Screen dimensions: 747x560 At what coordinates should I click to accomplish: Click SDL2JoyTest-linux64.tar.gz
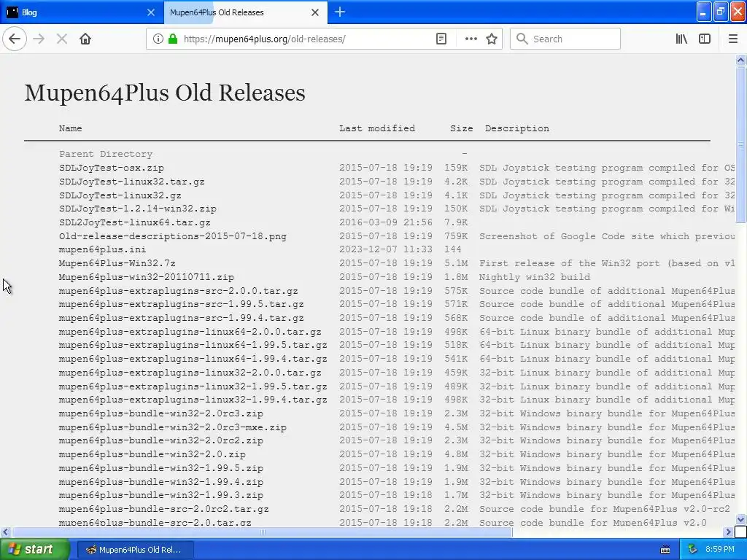click(x=135, y=222)
